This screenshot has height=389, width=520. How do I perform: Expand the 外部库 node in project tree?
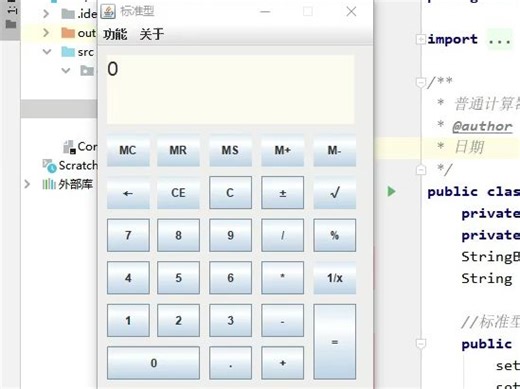pyautogui.click(x=27, y=184)
